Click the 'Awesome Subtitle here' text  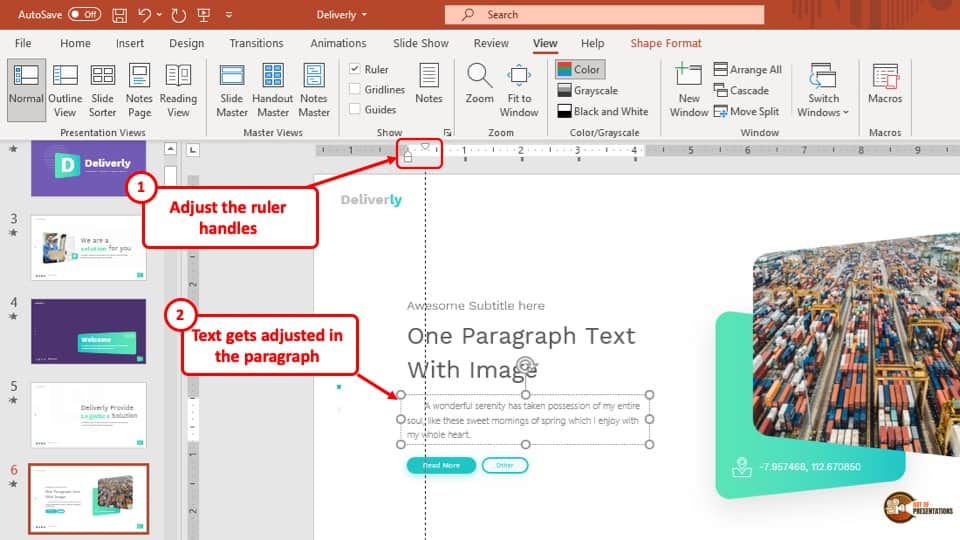point(476,306)
